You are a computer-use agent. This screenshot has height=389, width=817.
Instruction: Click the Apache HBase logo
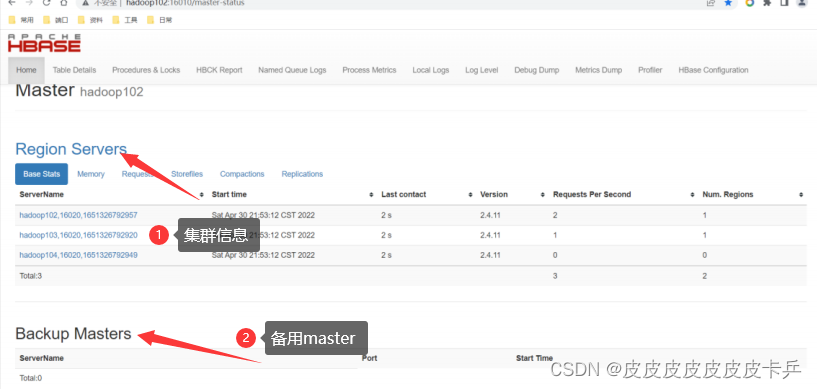44,43
